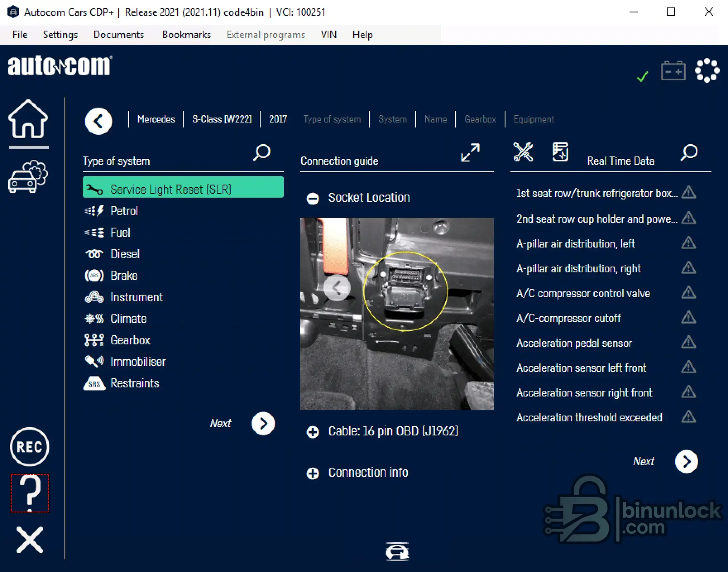
Task: Select Service Light Reset (SLR) system
Action: point(183,187)
